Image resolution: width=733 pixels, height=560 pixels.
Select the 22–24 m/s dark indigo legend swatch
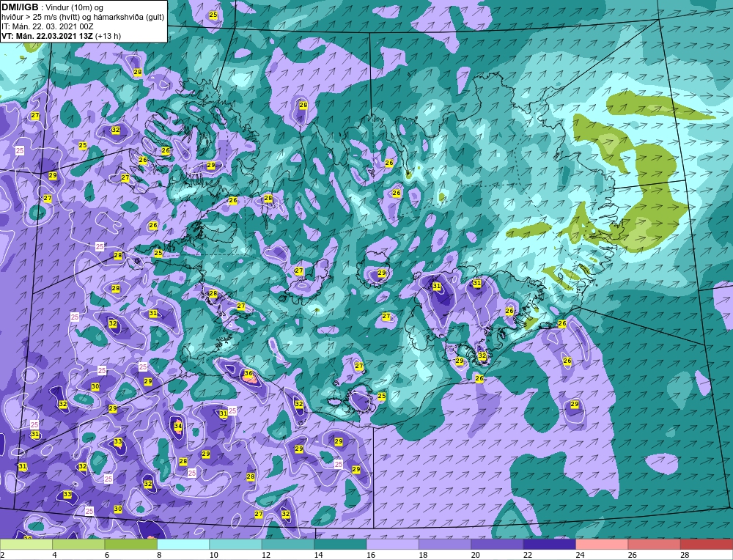[550, 544]
